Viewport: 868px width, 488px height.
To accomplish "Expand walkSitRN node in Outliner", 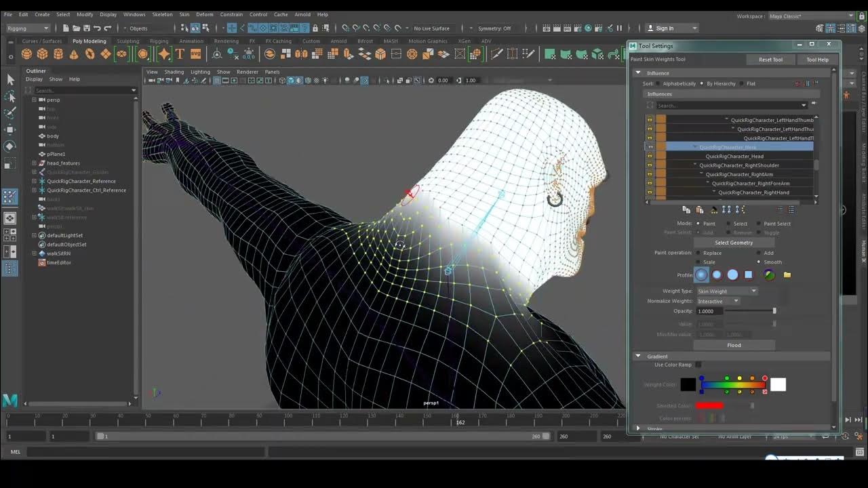I will (x=34, y=253).
